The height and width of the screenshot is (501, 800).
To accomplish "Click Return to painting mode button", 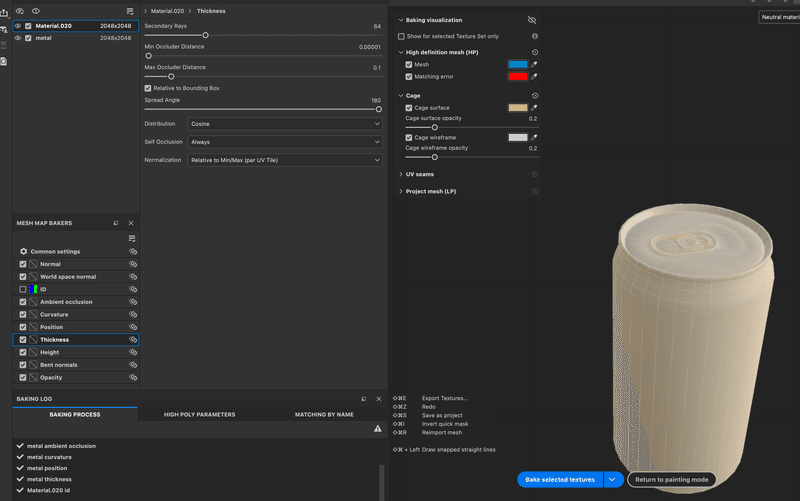I will (671, 480).
